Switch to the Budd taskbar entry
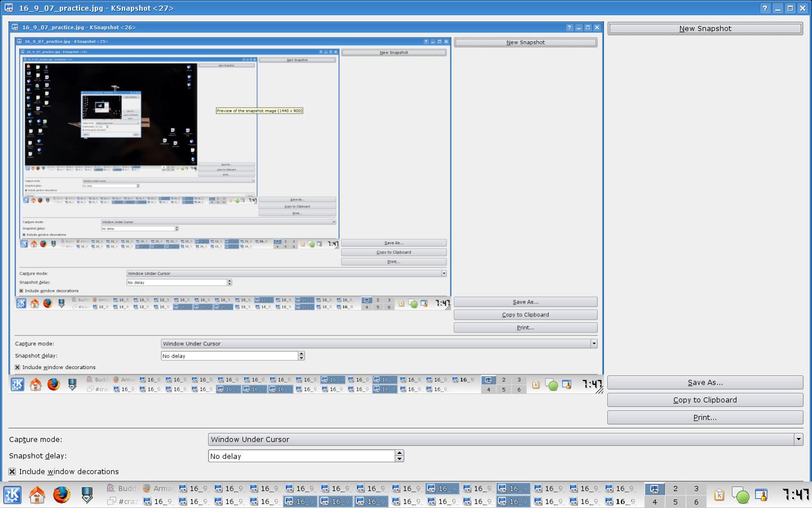This screenshot has width=812, height=508. [122, 488]
